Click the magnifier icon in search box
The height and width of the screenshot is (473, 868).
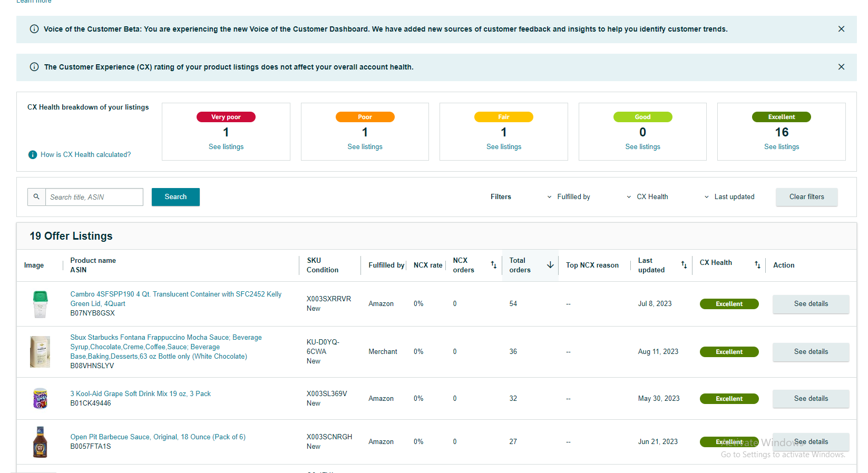pos(36,196)
